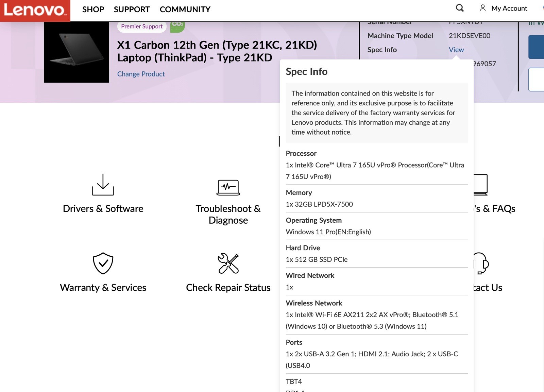Image resolution: width=544 pixels, height=392 pixels.
Task: Open Drivers & Software
Action: pos(103,208)
